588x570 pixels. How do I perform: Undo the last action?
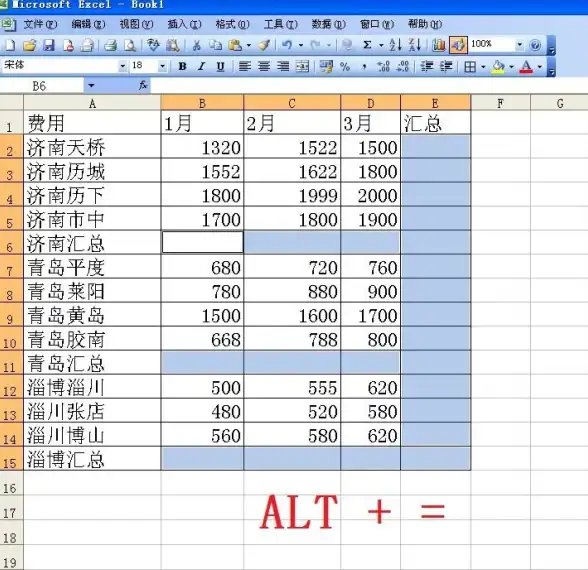[x=287, y=46]
